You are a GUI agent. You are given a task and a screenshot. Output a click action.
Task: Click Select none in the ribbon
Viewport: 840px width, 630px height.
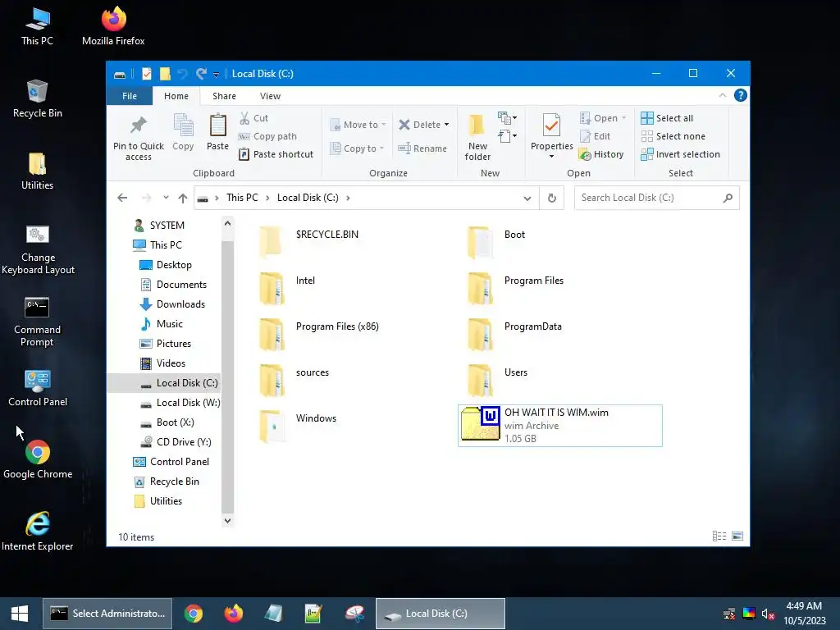tap(673, 136)
